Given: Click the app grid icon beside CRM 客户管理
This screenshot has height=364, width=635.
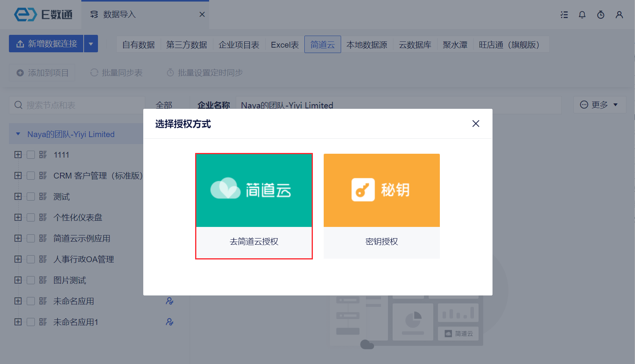Looking at the screenshot, I should [x=43, y=175].
